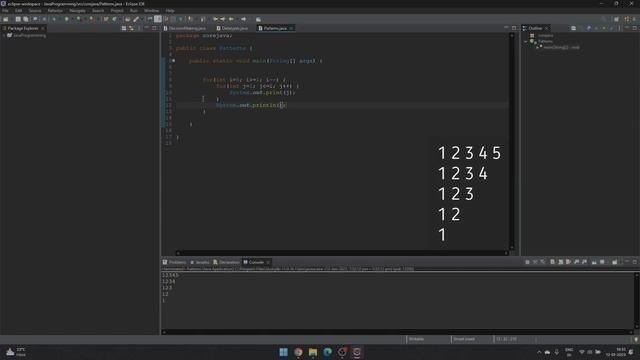Click the Back navigation arrow icon
The image size is (640, 360).
click(x=231, y=19)
